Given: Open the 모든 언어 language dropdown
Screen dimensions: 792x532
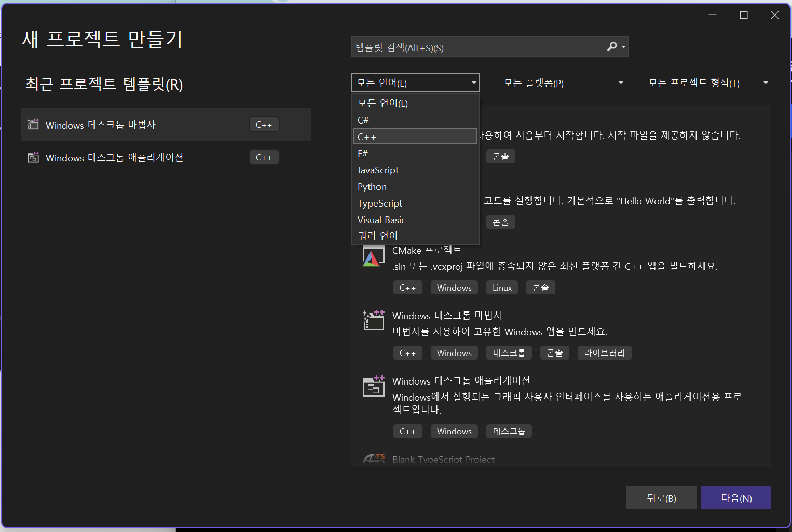Looking at the screenshot, I should pos(415,83).
